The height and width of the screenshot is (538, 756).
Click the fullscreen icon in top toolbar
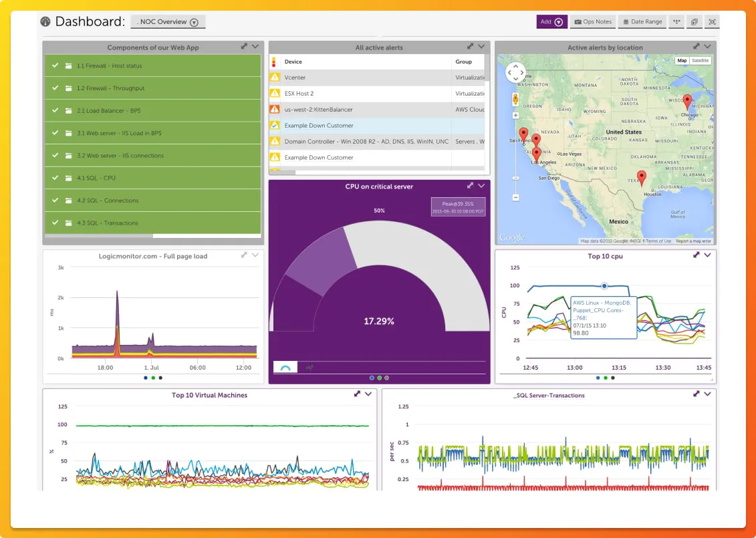tap(712, 21)
